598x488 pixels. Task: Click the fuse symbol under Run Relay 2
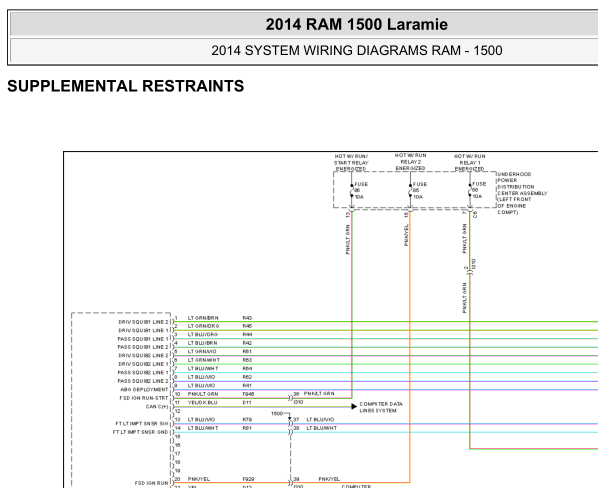[410, 190]
